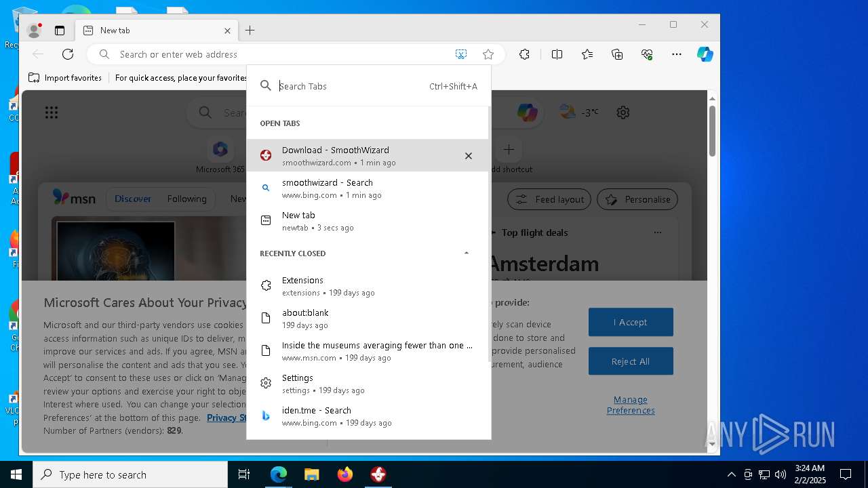Open the Feed layout options
The width and height of the screenshot is (868, 488).
[549, 199]
